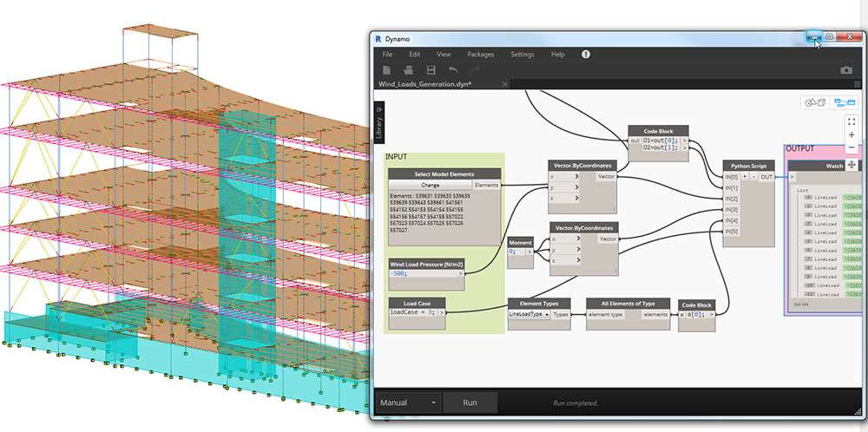Click the element type input port
Image resolution: width=868 pixels, height=432 pixels.
(605, 314)
